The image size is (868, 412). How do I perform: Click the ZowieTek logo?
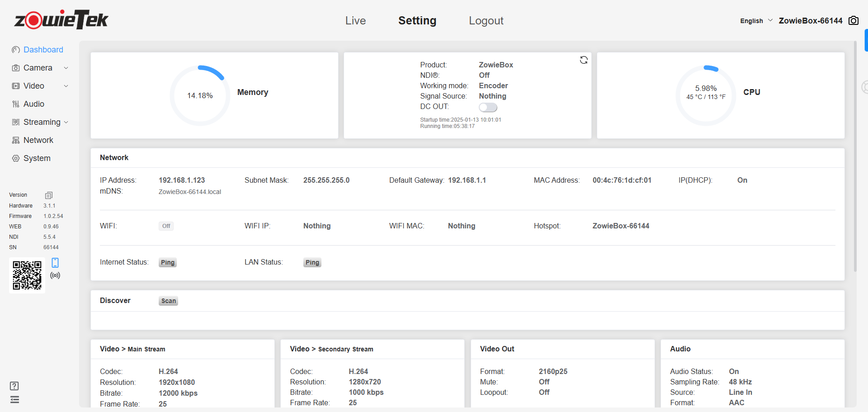click(x=61, y=20)
